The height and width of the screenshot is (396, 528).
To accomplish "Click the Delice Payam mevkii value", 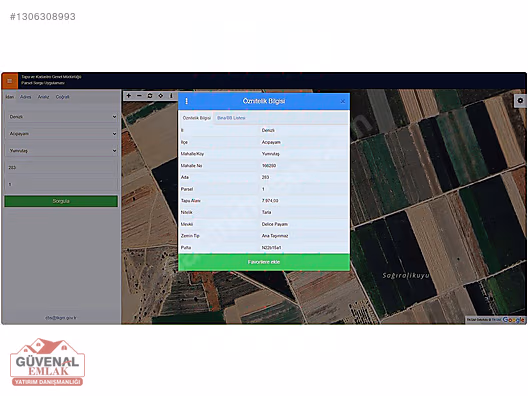I will pyautogui.click(x=275, y=224).
